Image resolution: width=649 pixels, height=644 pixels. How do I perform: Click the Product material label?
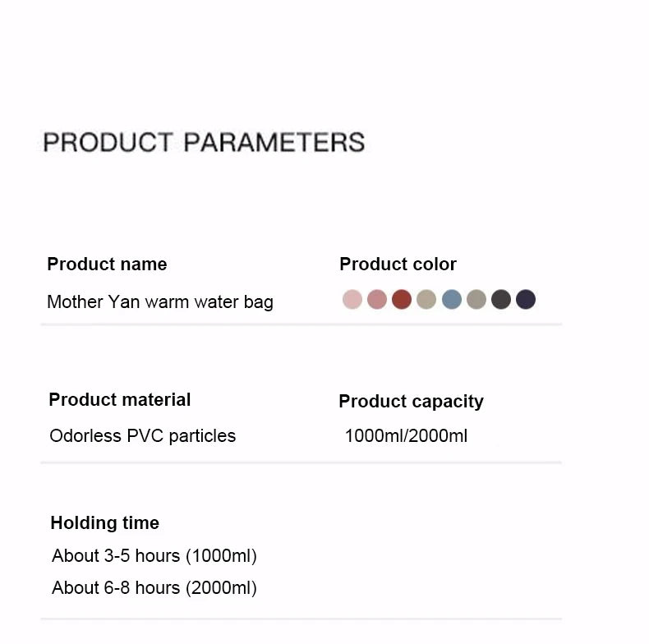120,399
